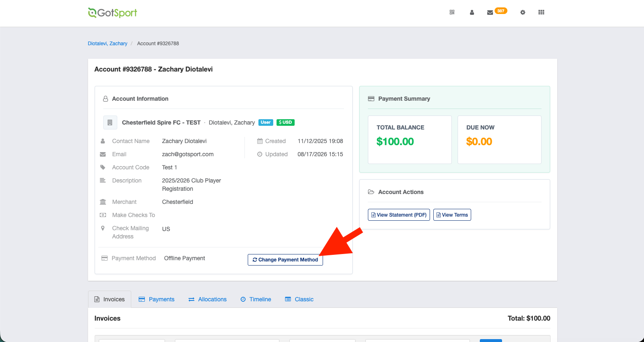Open the Timeline tab

(256, 299)
